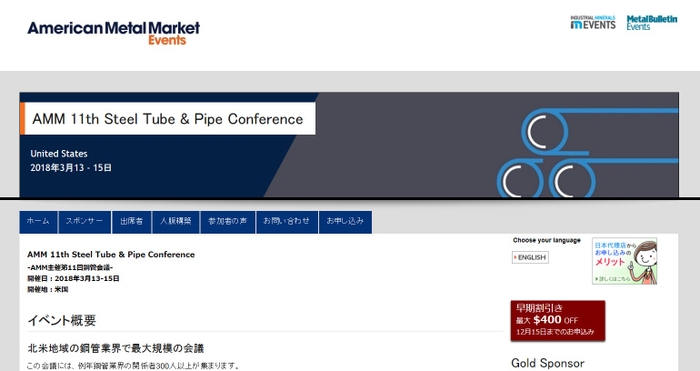Screen dimensions: 700x371
Task: Go to the お申し込み tab
Action: 345,222
